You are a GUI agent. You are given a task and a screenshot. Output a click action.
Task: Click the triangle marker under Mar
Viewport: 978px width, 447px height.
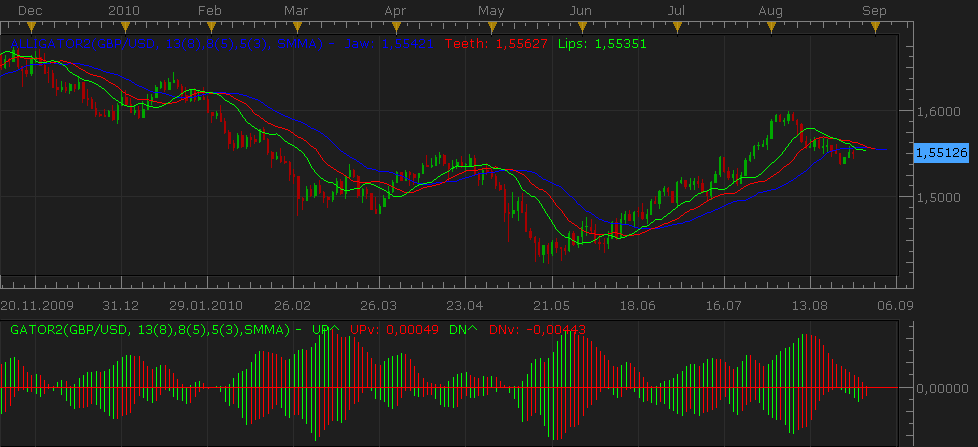[x=297, y=27]
